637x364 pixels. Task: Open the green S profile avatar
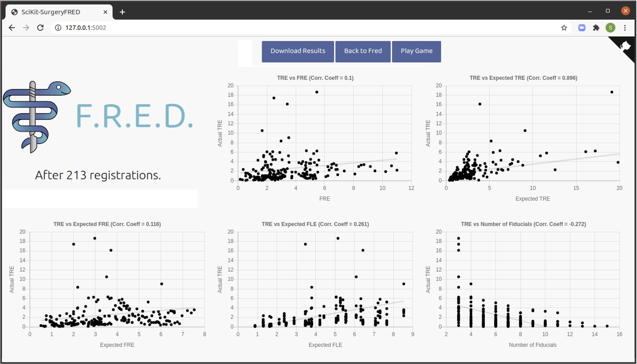coord(610,27)
